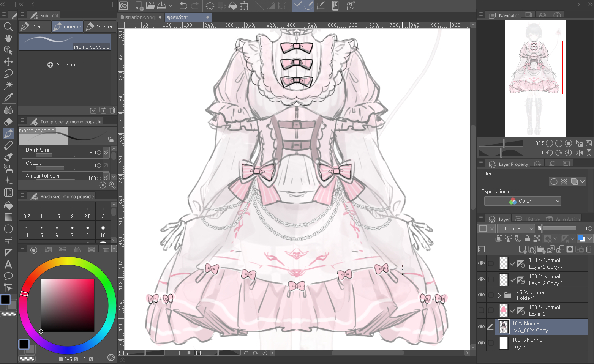The height and width of the screenshot is (364, 594).
Task: Click Add sub tool
Action: (66, 65)
